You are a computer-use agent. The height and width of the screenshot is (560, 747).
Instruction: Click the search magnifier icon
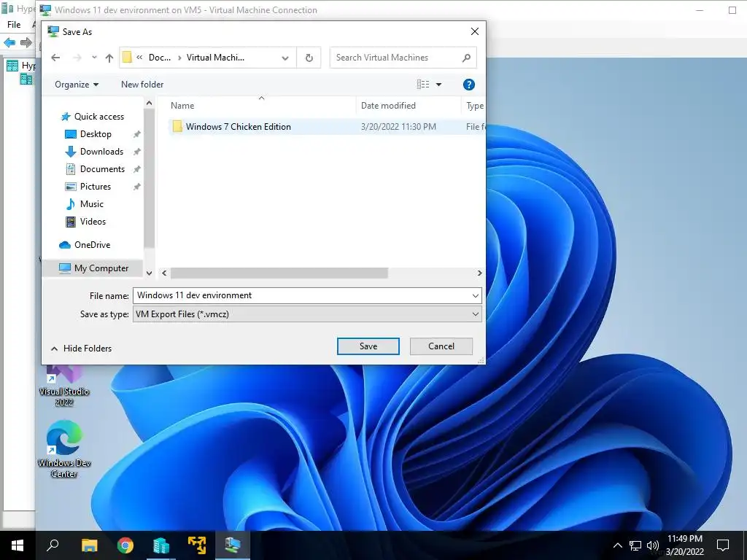click(466, 58)
